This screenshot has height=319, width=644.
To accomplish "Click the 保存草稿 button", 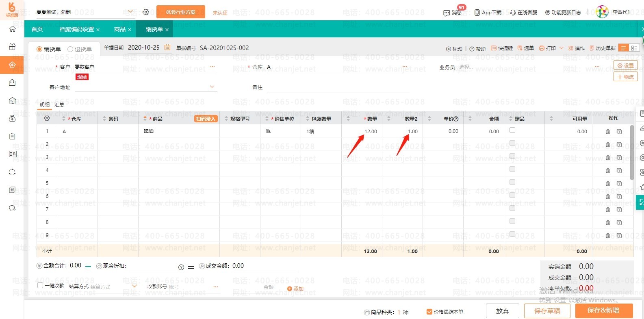I will 547,311.
